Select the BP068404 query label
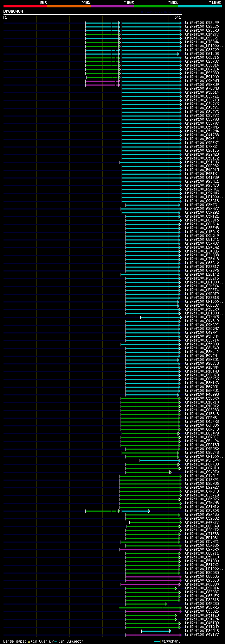 coord(13,11)
